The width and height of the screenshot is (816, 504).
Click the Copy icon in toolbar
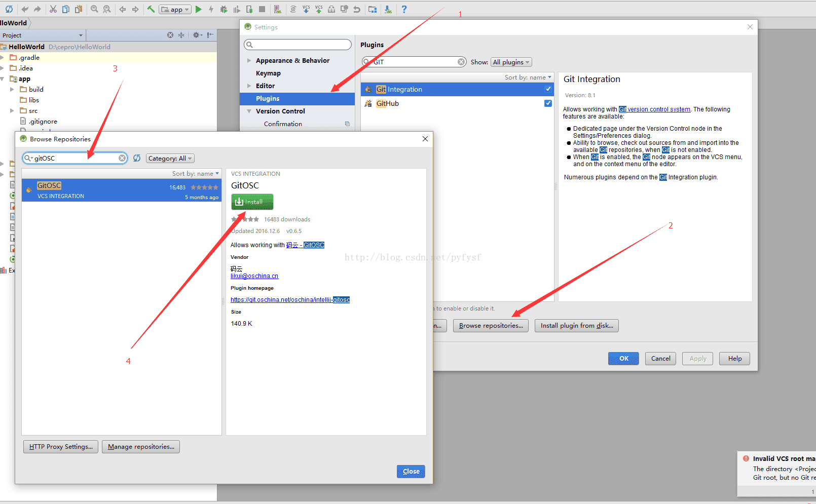tap(66, 9)
